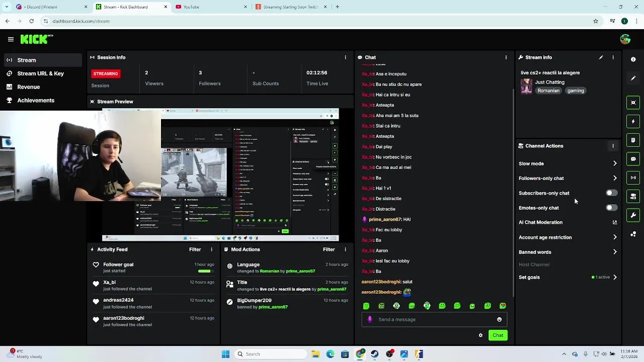Open prime_aaron67 link in BigDumper209 ban row
Viewport: 644px width, 362px height.
pyautogui.click(x=273, y=307)
